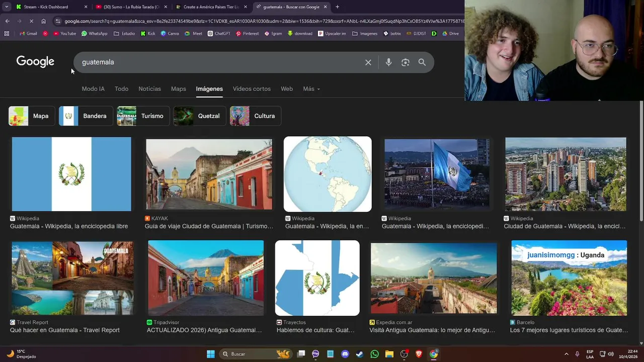
Task: Open the flag-shaped Guatemala map image from Trayectos
Action: [317, 278]
